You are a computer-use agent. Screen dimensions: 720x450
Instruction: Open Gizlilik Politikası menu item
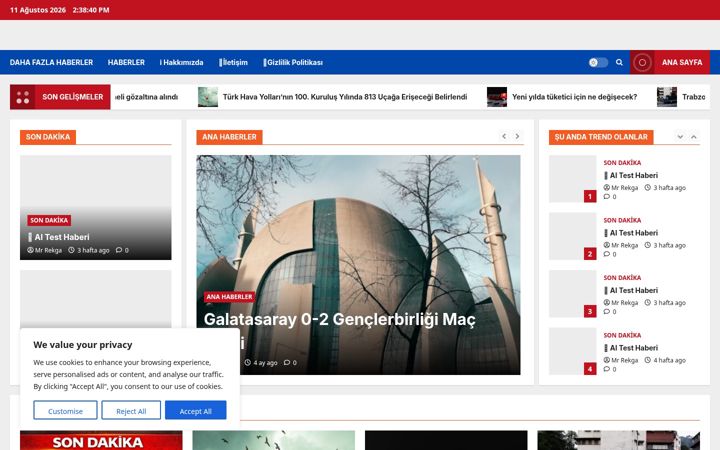[293, 62]
